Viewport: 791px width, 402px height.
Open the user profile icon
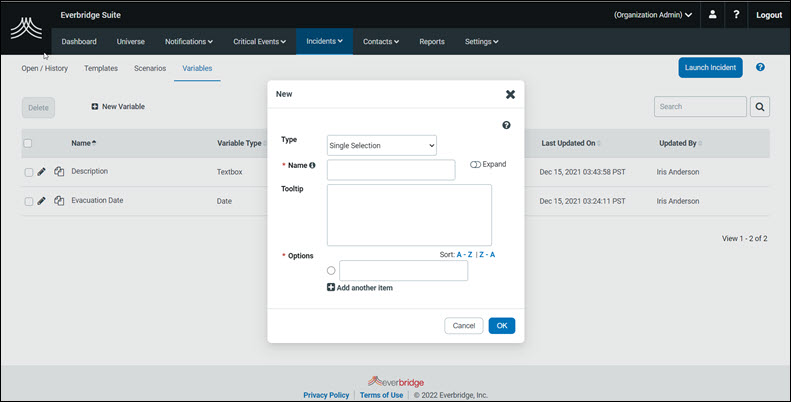click(713, 15)
